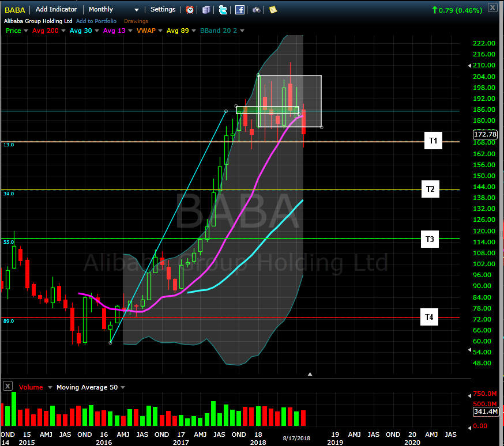This screenshot has height=446, width=504.
Task: Expand the Avg 200 indicator options
Action: coord(63,31)
